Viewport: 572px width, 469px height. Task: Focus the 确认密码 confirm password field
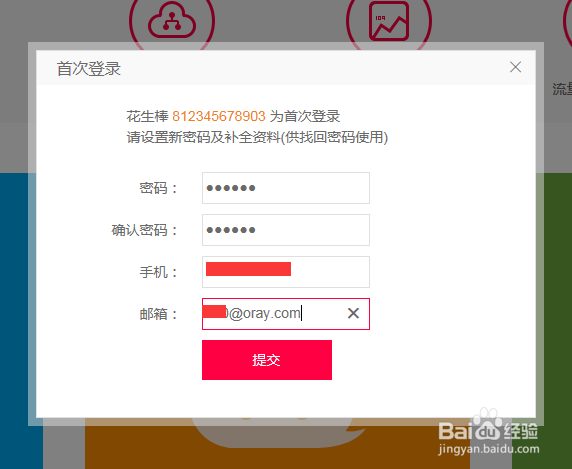coord(286,230)
